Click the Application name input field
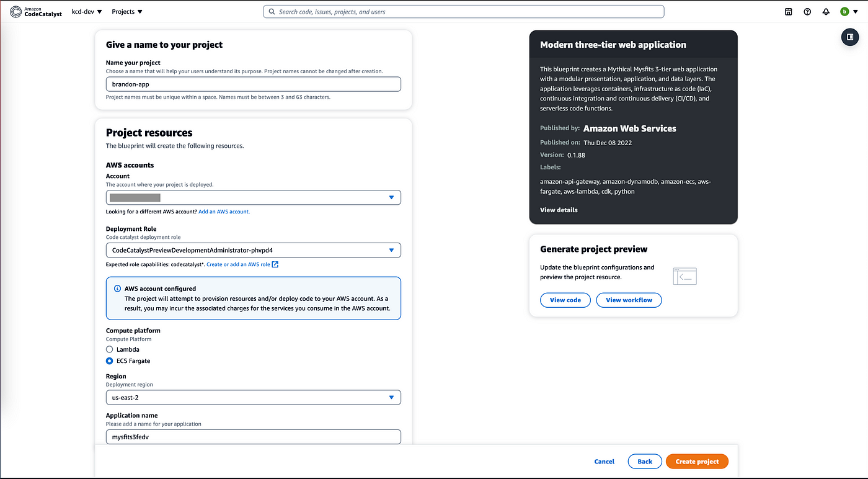 (x=254, y=437)
